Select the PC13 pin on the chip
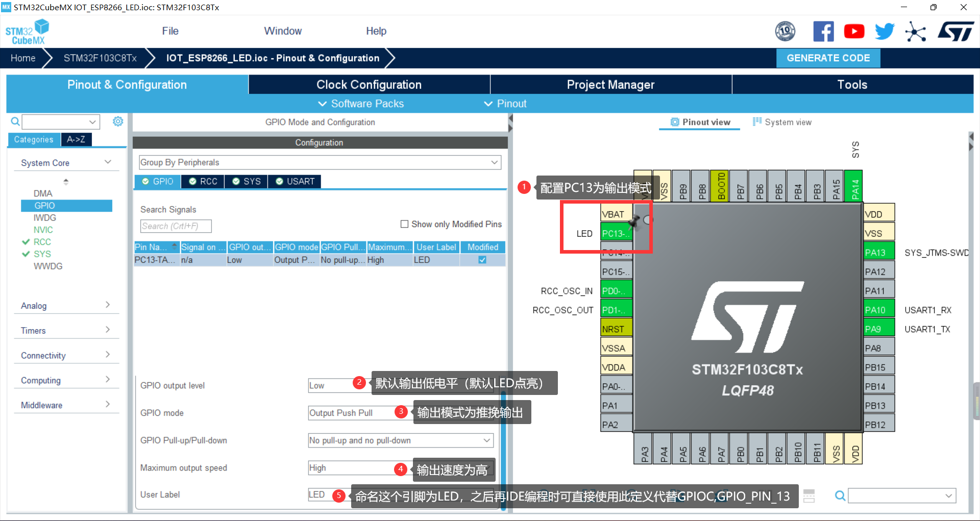The height and width of the screenshot is (521, 980). click(617, 233)
